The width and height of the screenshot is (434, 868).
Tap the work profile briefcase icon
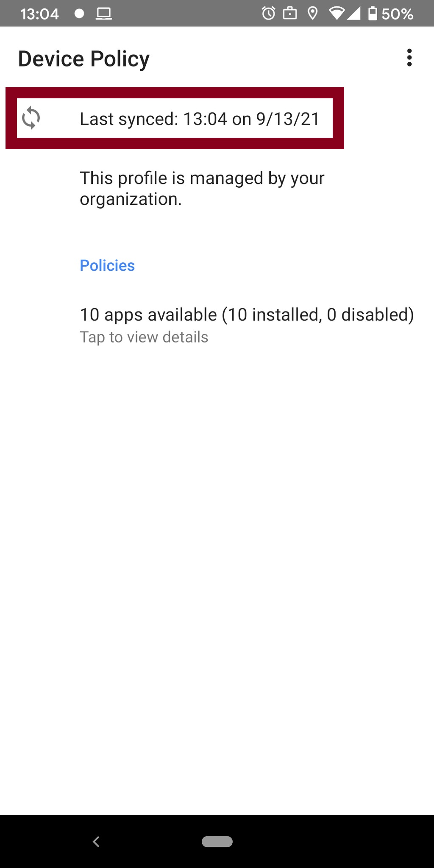290,14
